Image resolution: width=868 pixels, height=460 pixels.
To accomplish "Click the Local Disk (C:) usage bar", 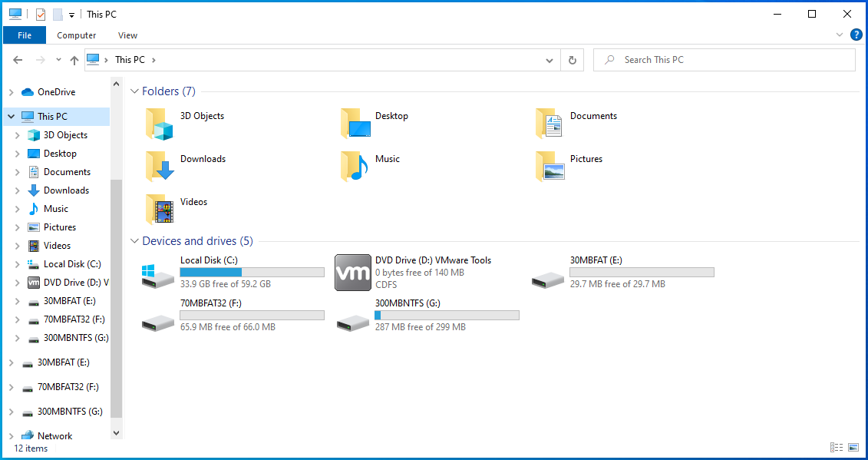I will click(252, 272).
